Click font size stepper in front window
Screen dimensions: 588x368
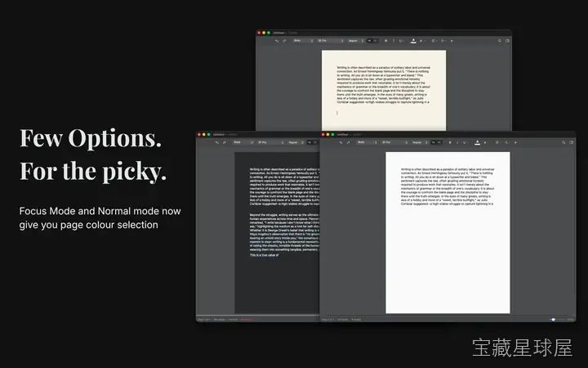(x=439, y=142)
